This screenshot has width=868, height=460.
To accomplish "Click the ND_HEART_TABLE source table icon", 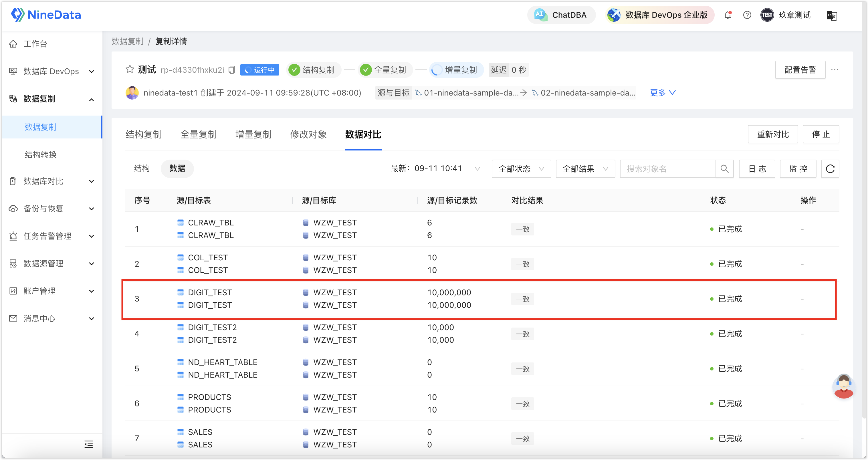I will click(x=181, y=362).
